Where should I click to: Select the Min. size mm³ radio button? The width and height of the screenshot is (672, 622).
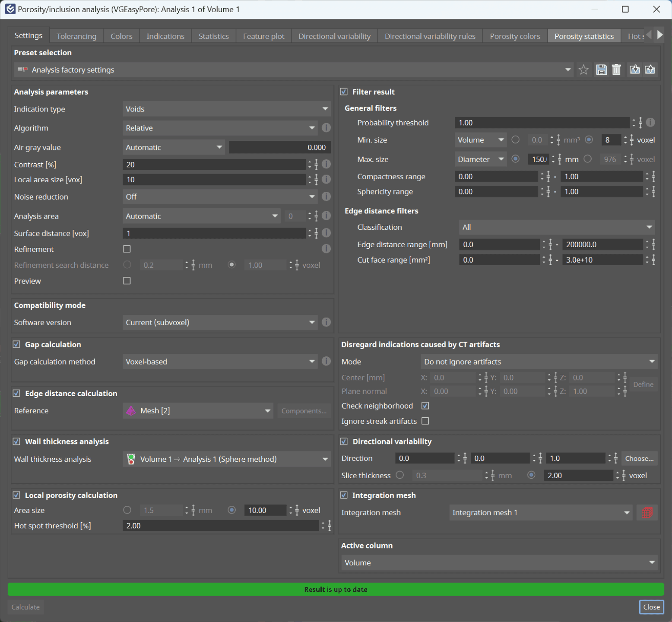[516, 140]
